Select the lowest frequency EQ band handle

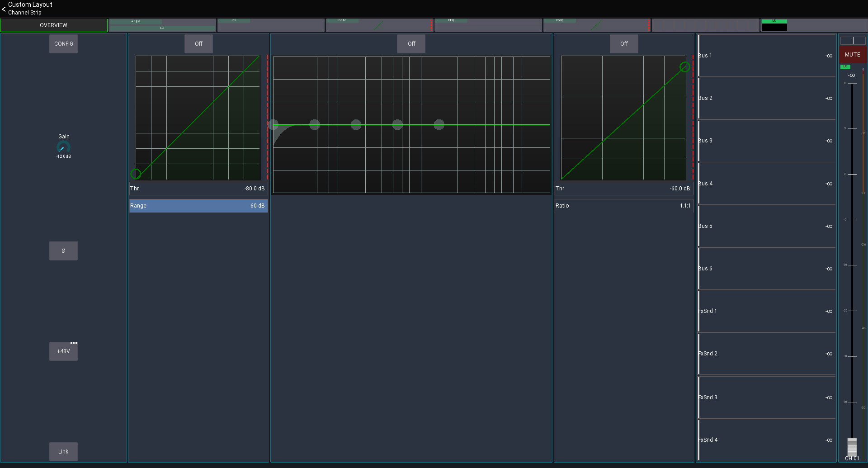(273, 124)
